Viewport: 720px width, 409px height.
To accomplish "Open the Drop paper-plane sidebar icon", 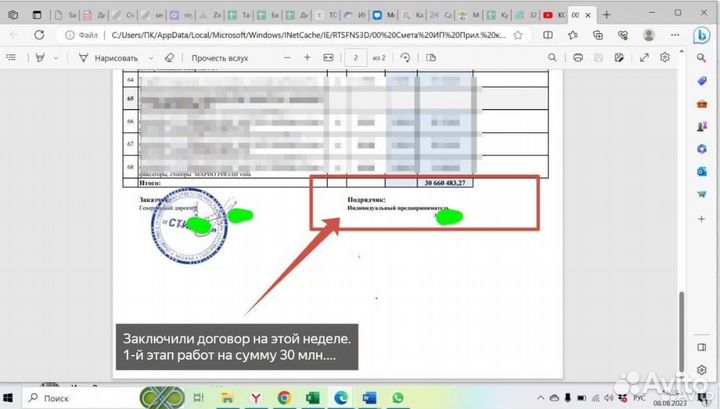I will (702, 194).
